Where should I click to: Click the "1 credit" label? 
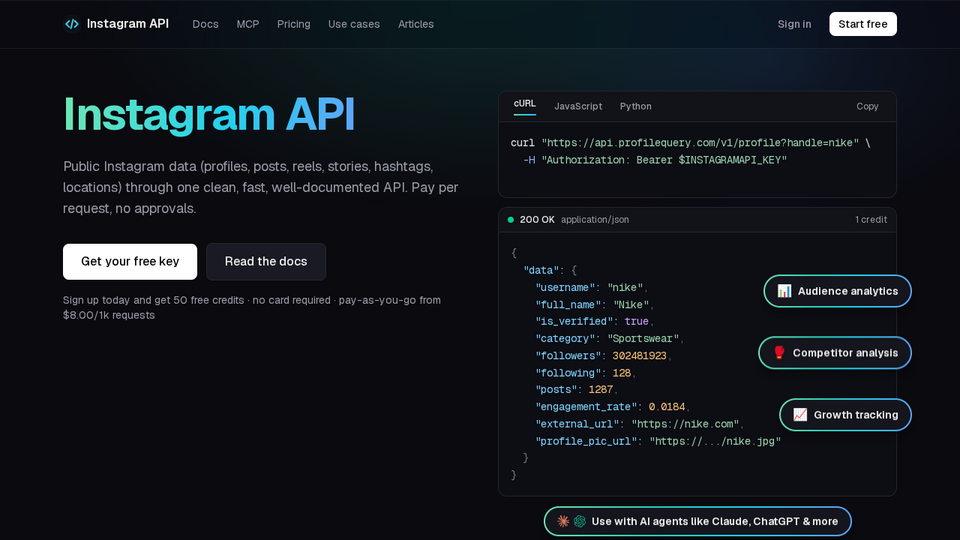[871, 219]
